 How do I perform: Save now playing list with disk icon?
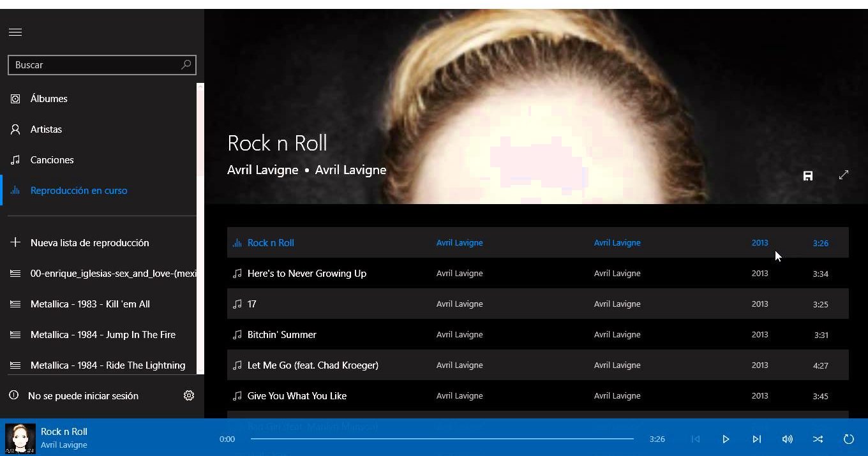807,175
